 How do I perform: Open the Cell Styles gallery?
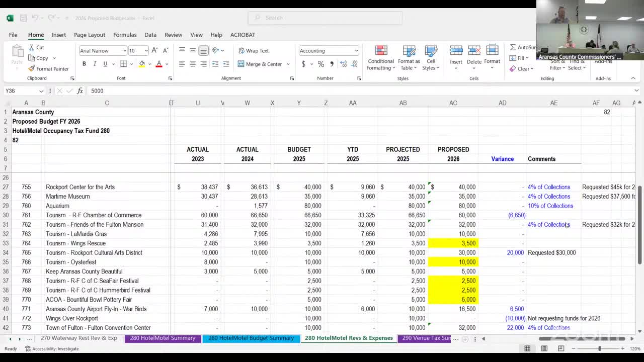(x=431, y=58)
